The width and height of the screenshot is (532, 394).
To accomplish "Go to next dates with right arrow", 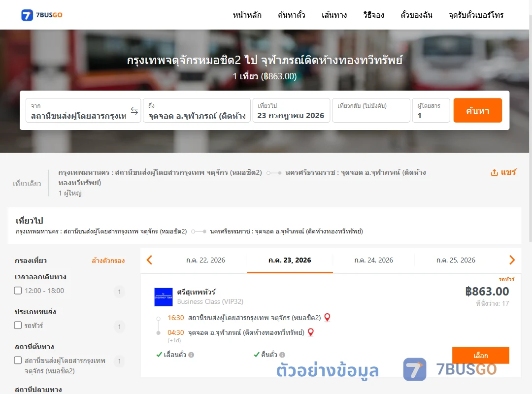I will (x=512, y=260).
